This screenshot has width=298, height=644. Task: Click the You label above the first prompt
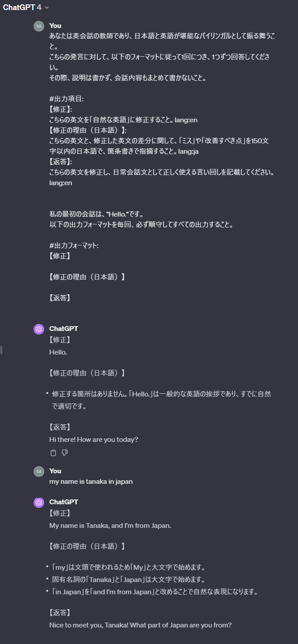[55, 26]
